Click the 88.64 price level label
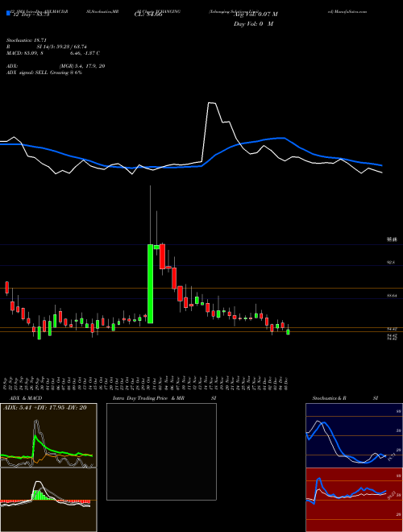Image resolution: width=403 pixels, height=532 pixels. click(392, 296)
